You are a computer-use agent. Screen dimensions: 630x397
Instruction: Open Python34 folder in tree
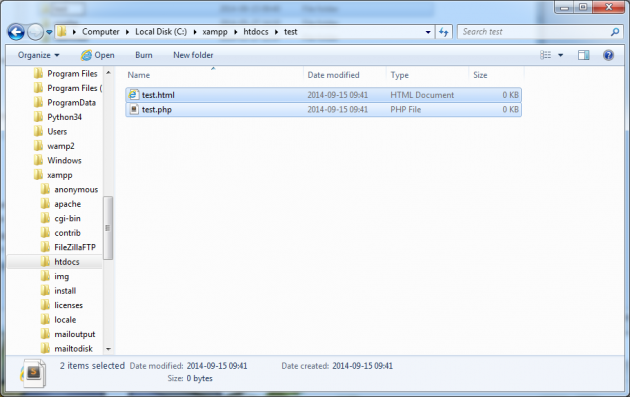tap(64, 117)
